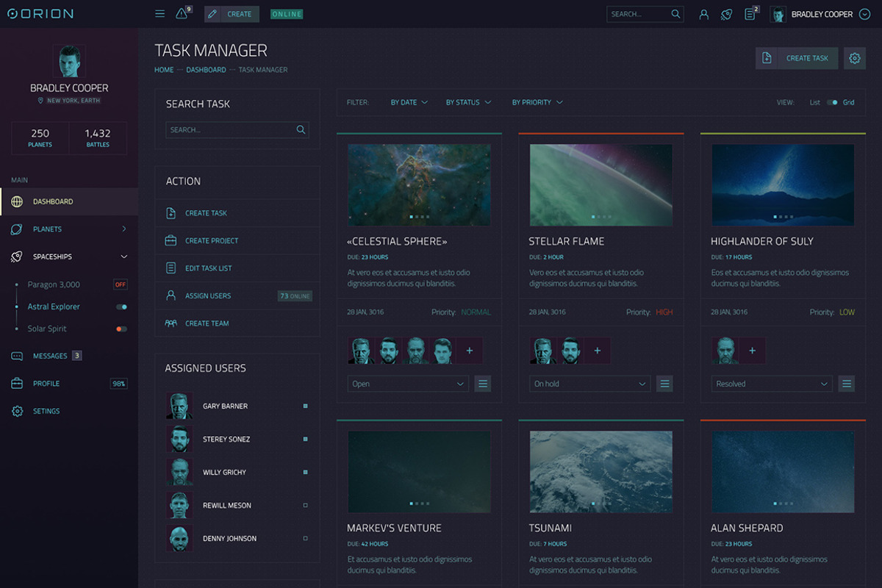Select Paragon 3,000 spaceship item
This screenshot has height=588, width=882.
54,284
